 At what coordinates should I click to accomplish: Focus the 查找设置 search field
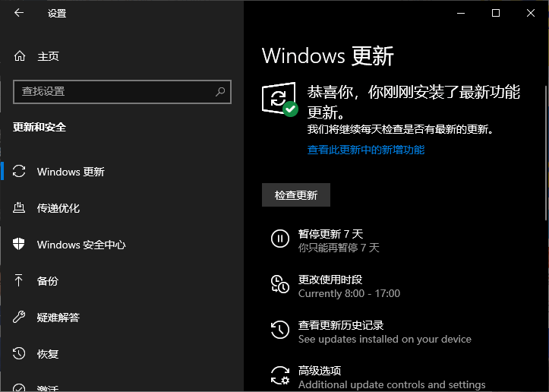[122, 92]
